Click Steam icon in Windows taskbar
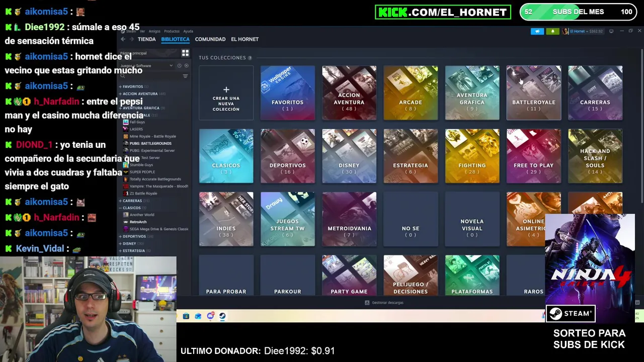 pyautogui.click(x=222, y=316)
